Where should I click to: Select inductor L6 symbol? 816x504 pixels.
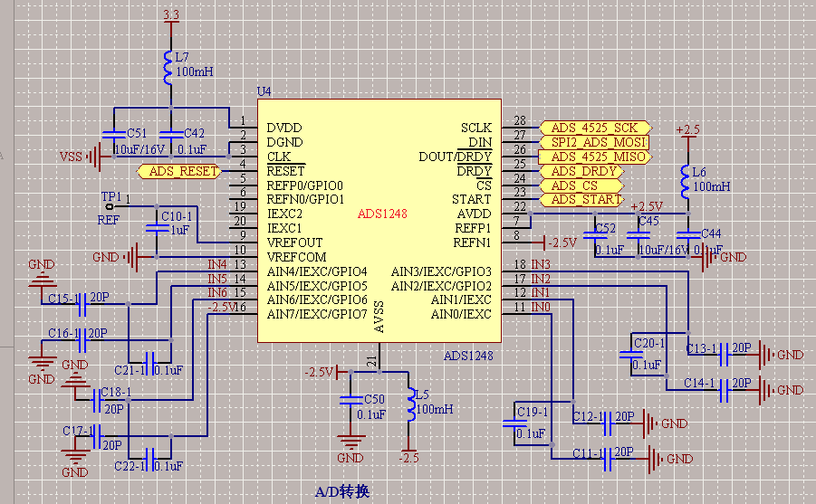[x=686, y=182]
